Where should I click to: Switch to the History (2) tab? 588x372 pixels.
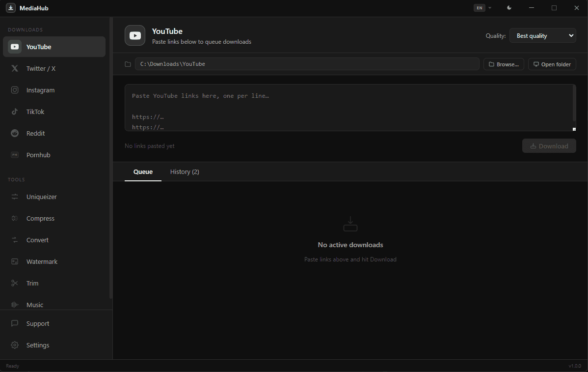[x=185, y=172]
